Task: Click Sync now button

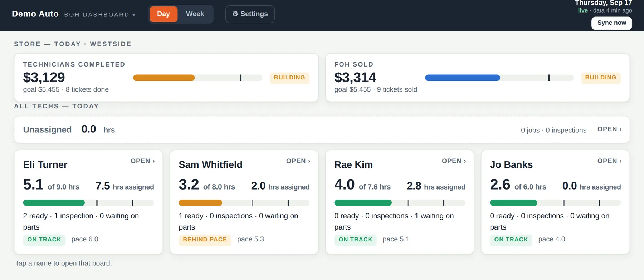Action: point(612,23)
